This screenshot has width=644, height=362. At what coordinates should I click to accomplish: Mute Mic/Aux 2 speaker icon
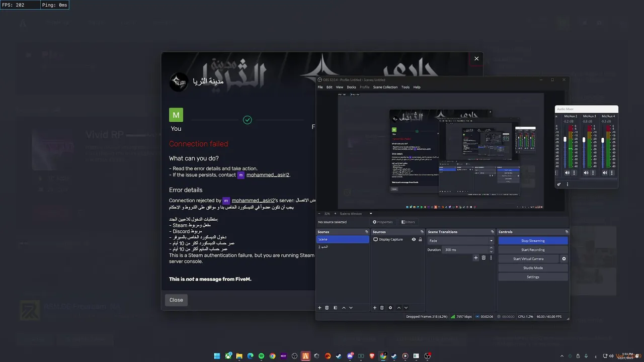(567, 173)
